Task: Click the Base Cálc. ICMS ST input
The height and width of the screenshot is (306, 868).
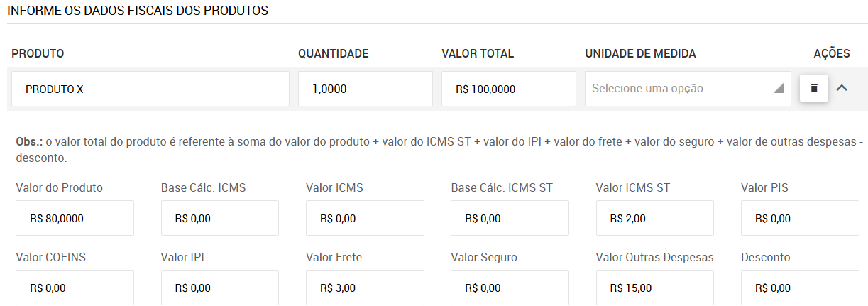Action: 510,218
